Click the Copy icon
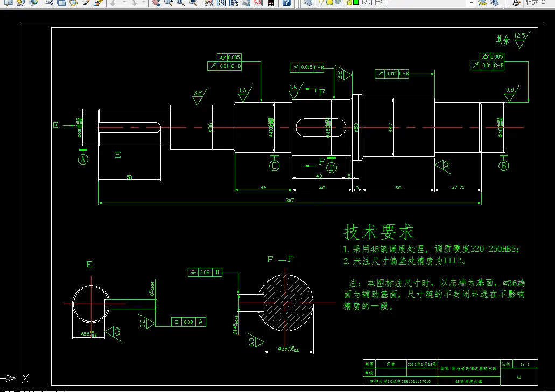 point(61,3)
